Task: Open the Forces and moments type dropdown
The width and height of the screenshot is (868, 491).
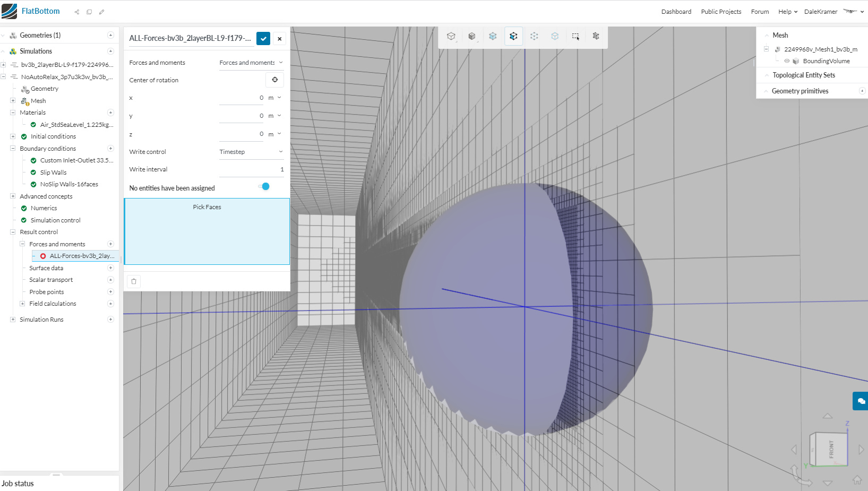Action: pyautogui.click(x=251, y=63)
